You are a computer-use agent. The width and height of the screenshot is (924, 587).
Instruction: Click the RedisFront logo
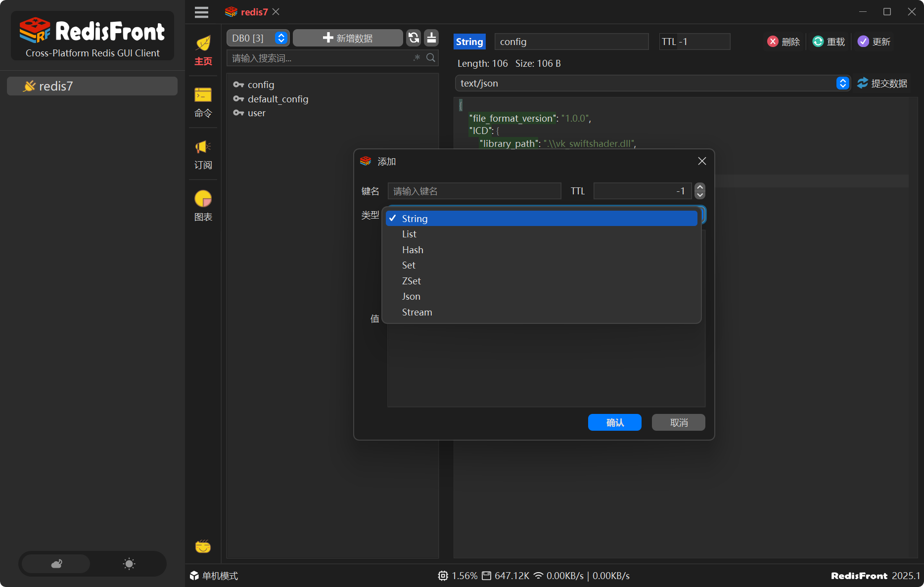pos(92,36)
